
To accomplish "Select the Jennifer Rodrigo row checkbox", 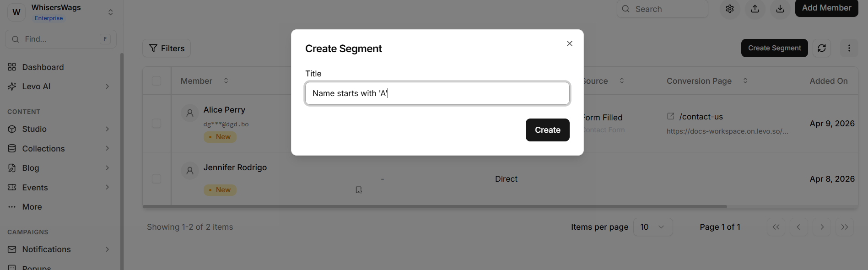I will tap(156, 179).
